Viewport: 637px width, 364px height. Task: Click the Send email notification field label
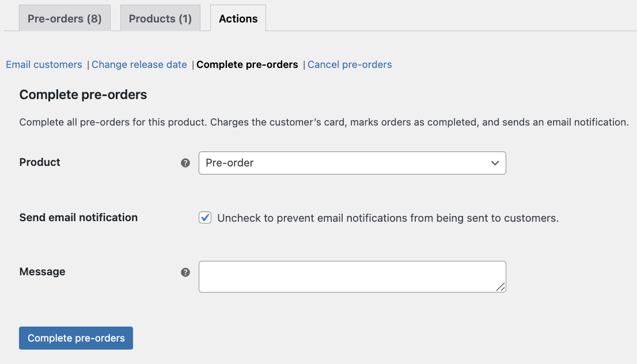tap(78, 218)
